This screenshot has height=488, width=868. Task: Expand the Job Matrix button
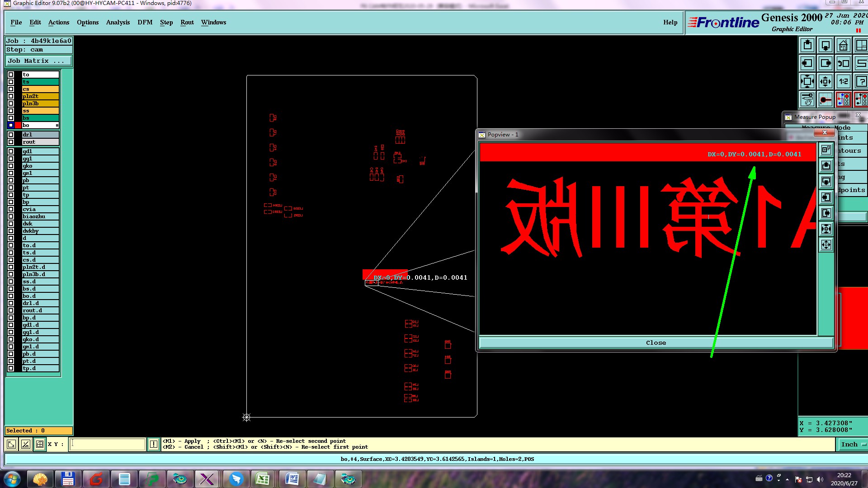[x=38, y=61]
